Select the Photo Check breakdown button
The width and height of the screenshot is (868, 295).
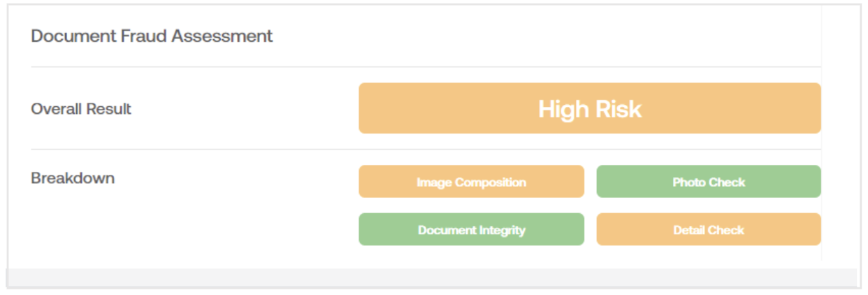(709, 182)
